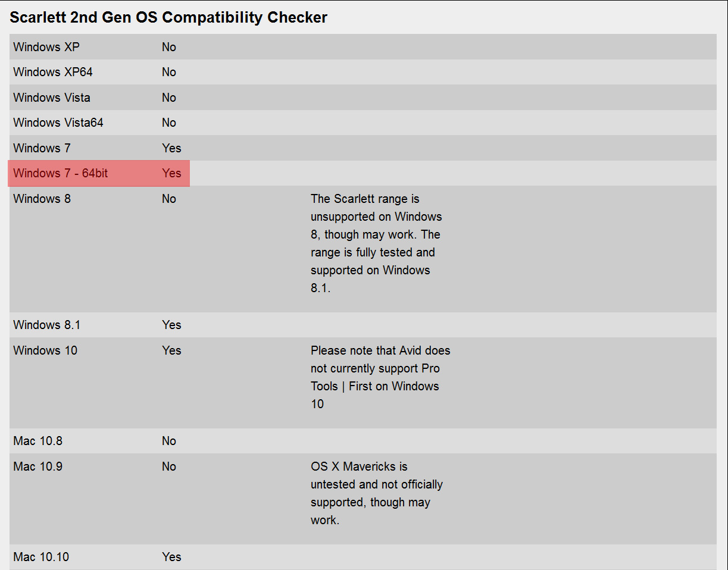
Task: Click the Windows XP row label
Action: click(x=46, y=47)
